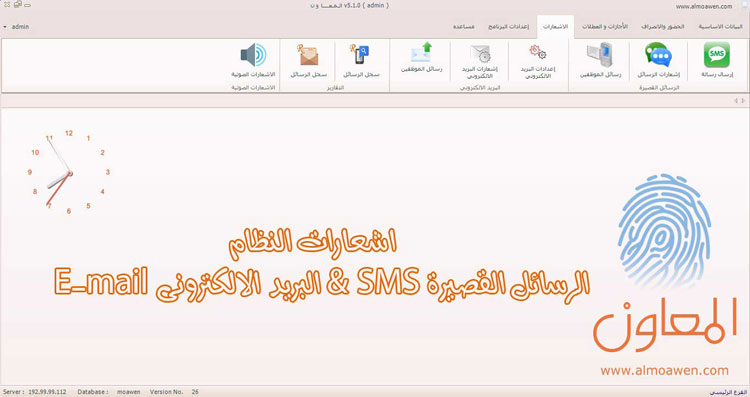Open إعدادات البريد الالكتروني gears icon
Screen dimensions: 750x397
pos(538,62)
